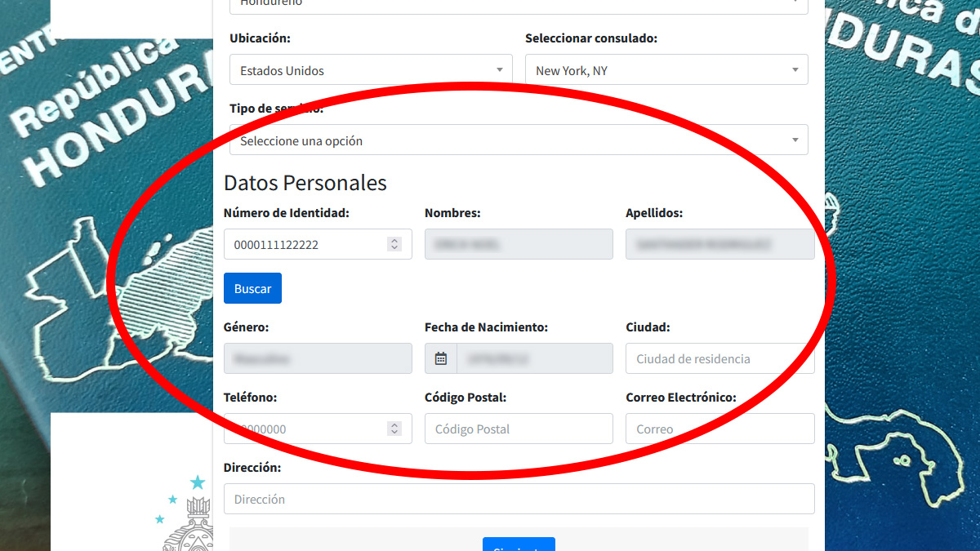
Task: Select the Número de Identidad number input
Action: (310, 244)
